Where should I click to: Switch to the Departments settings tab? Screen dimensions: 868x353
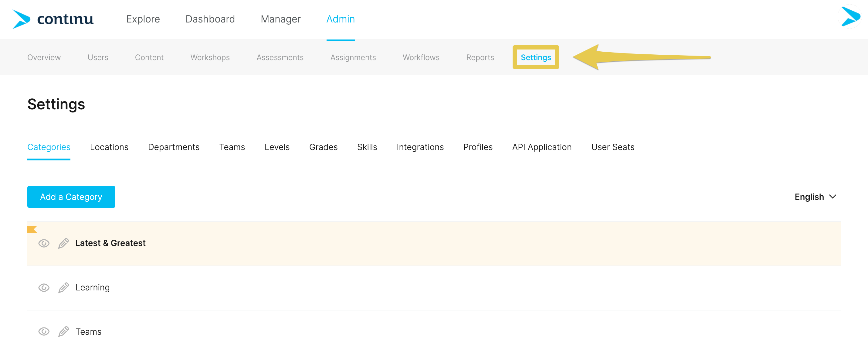click(174, 147)
